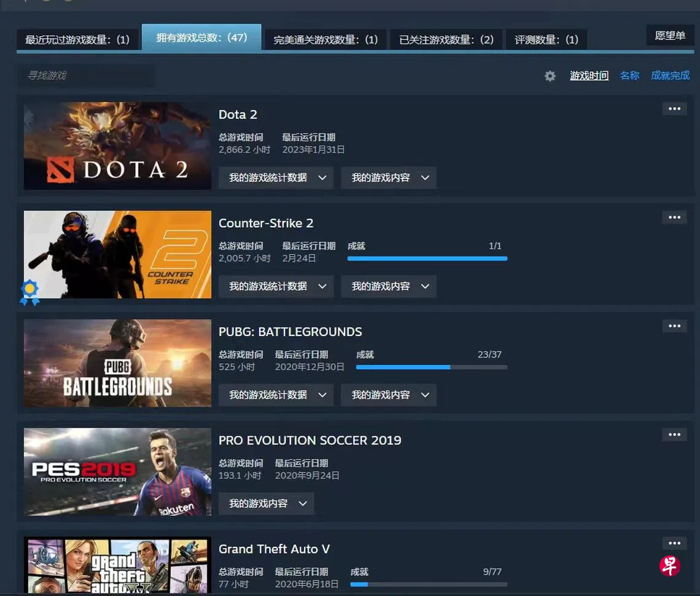Click the 寻找游戏 search field
The height and width of the screenshot is (596, 700).
click(x=86, y=76)
